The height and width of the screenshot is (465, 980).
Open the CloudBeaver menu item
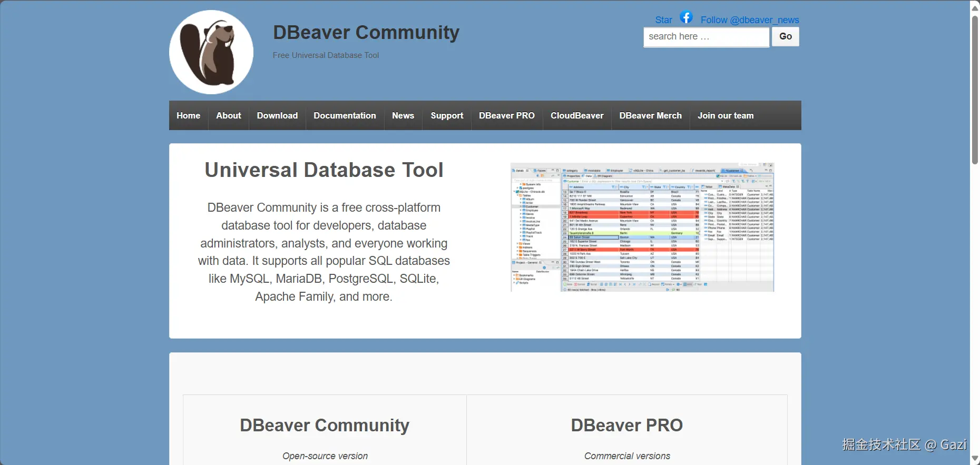pos(577,115)
